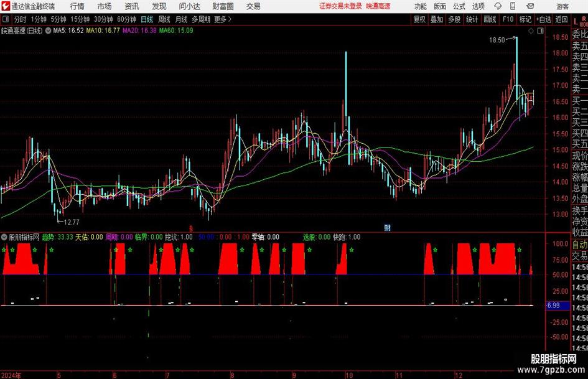This screenshot has width=588, height=379.
Task: Click the MA10: 16.77 indicator label
Action: [103, 30]
